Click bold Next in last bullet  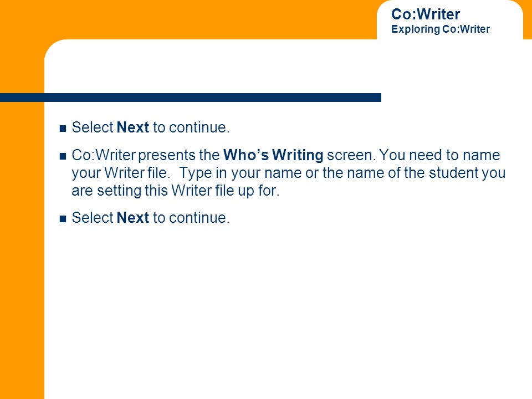(x=132, y=218)
